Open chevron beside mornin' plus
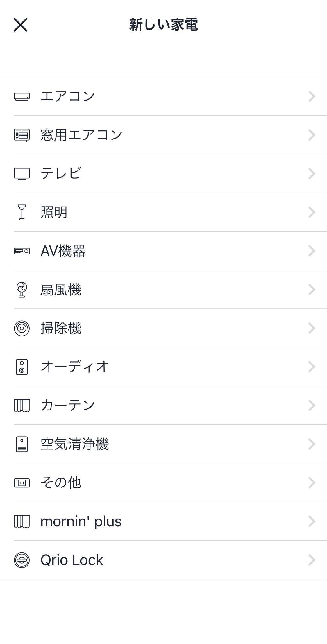 pyautogui.click(x=312, y=521)
